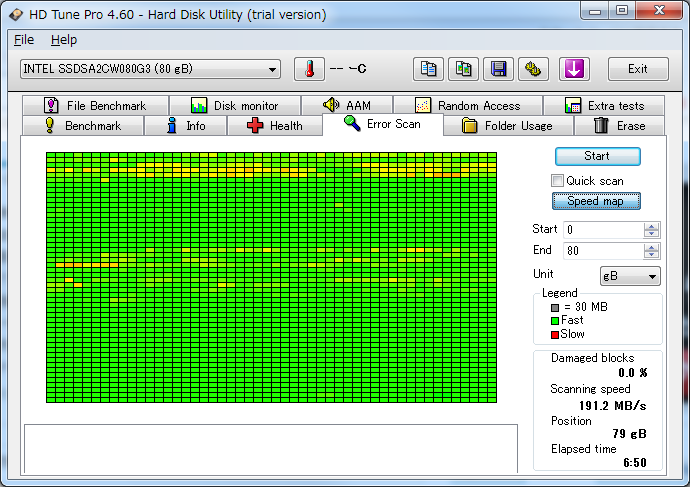Click the Start scan button
The image size is (690, 487).
[x=598, y=156]
